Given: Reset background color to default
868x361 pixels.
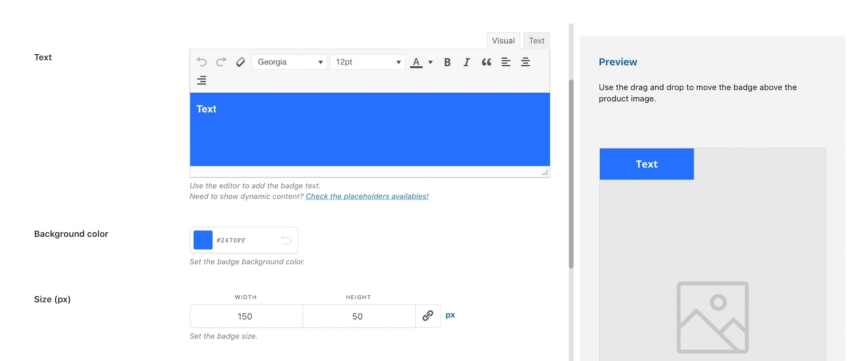Looking at the screenshot, I should pyautogui.click(x=286, y=240).
